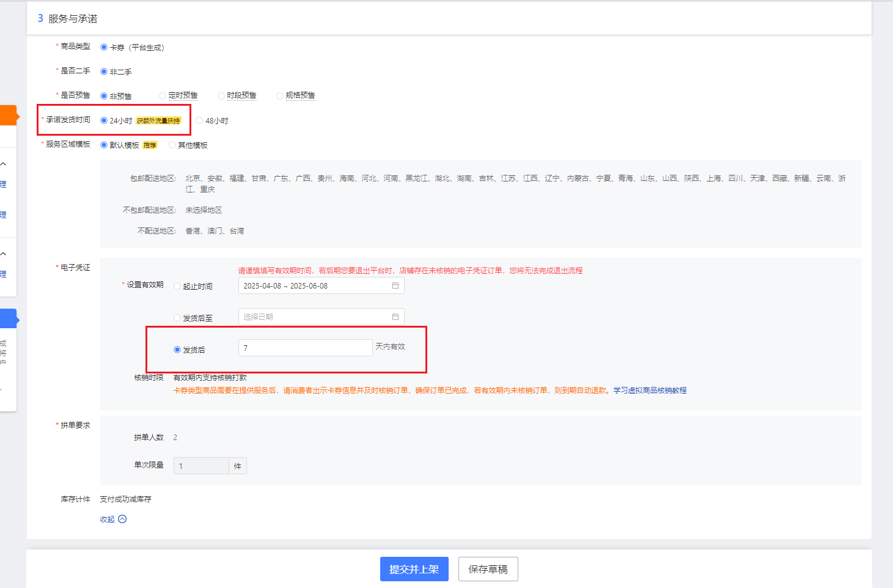893x588 pixels.
Task: Select 起止时间 validity period option
Action: (177, 286)
